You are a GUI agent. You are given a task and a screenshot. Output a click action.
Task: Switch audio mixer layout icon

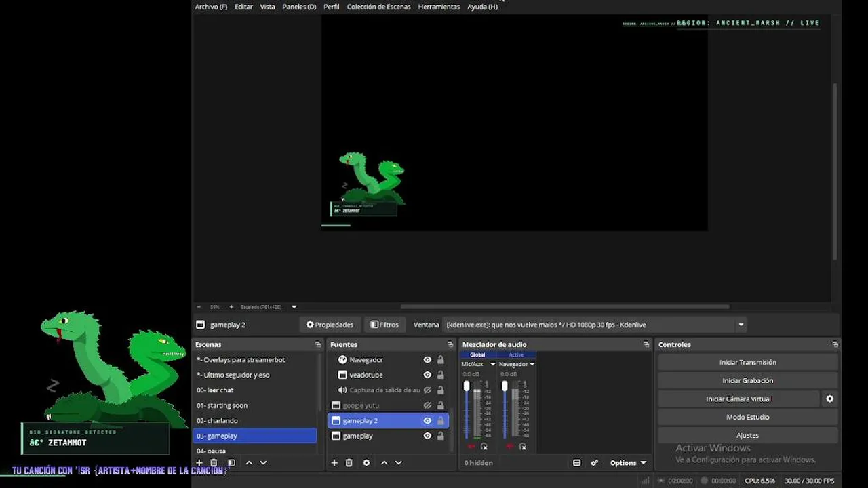(577, 462)
